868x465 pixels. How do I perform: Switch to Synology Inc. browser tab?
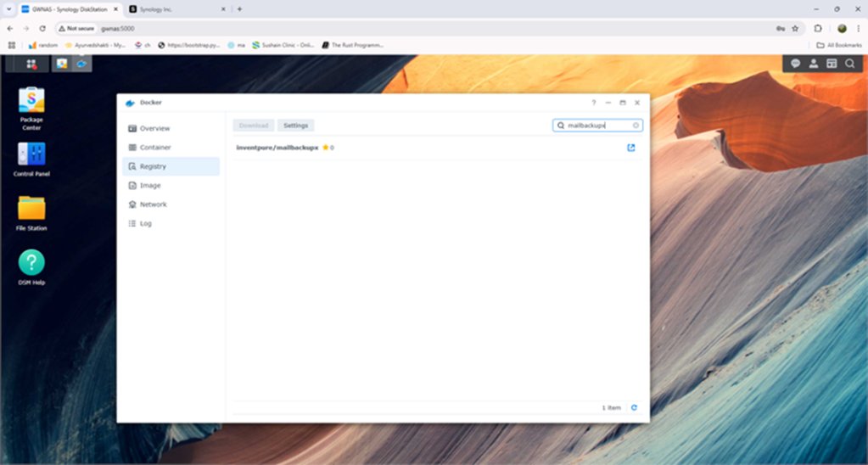coord(177,8)
